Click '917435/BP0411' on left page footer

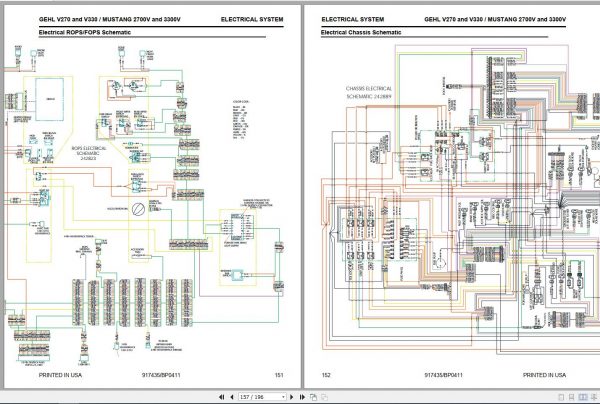pos(161,375)
